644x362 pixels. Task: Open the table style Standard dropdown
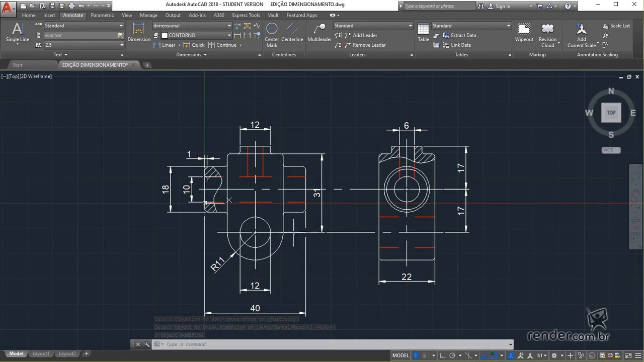point(471,26)
